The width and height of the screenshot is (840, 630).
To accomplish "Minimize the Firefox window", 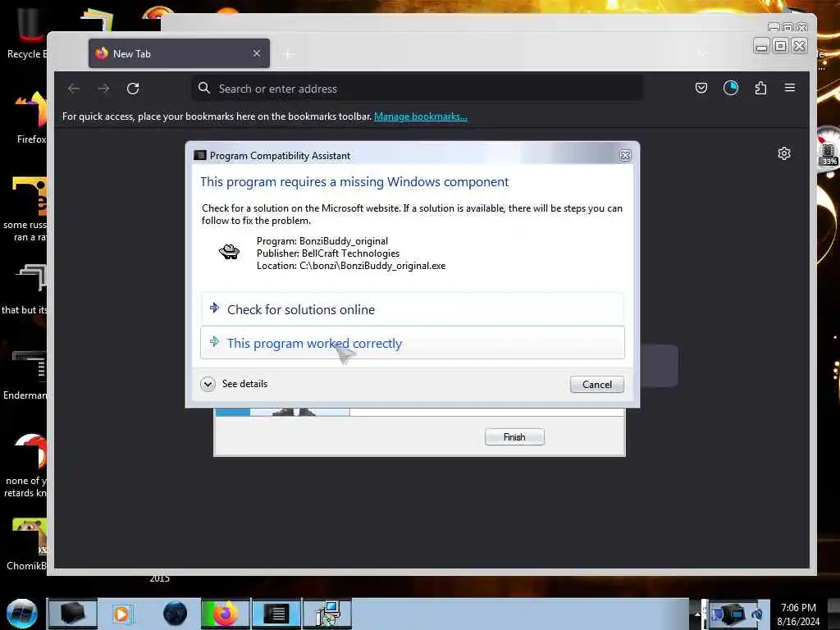I will tap(761, 47).
